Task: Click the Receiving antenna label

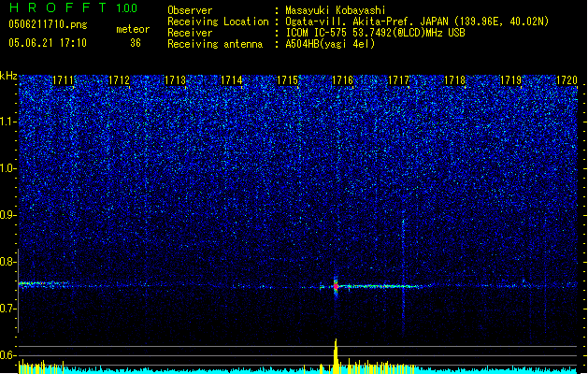Action: (215, 44)
